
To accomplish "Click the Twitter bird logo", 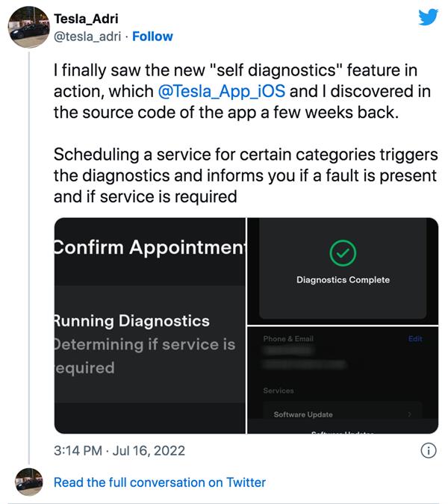I will point(428,16).
